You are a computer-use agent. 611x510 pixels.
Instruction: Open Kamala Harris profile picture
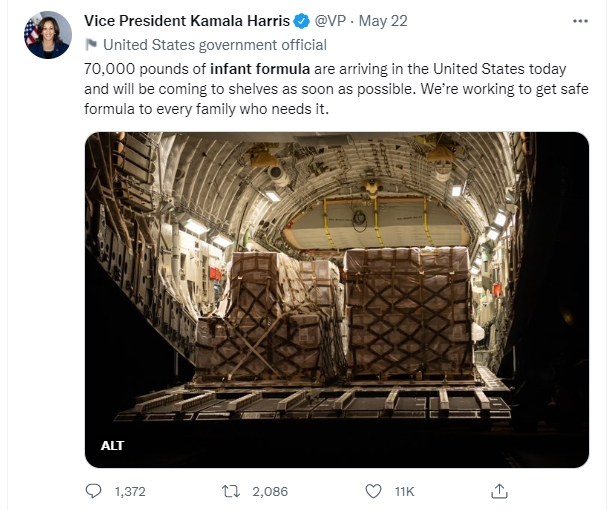coord(48,35)
